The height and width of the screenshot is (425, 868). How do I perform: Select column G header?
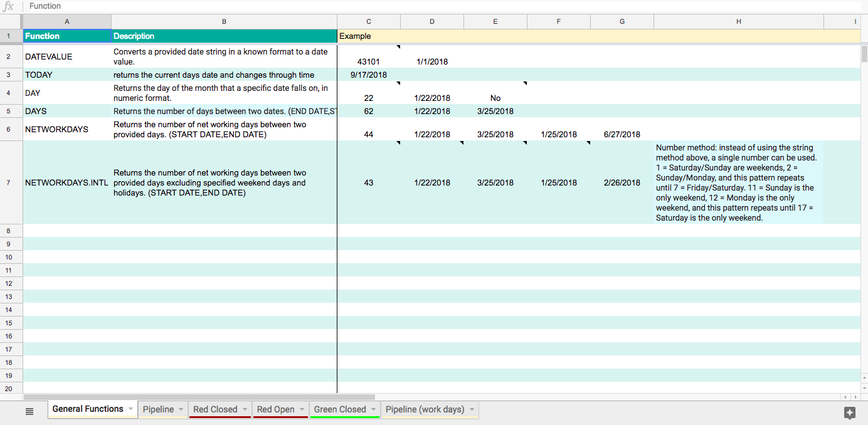[x=622, y=21]
